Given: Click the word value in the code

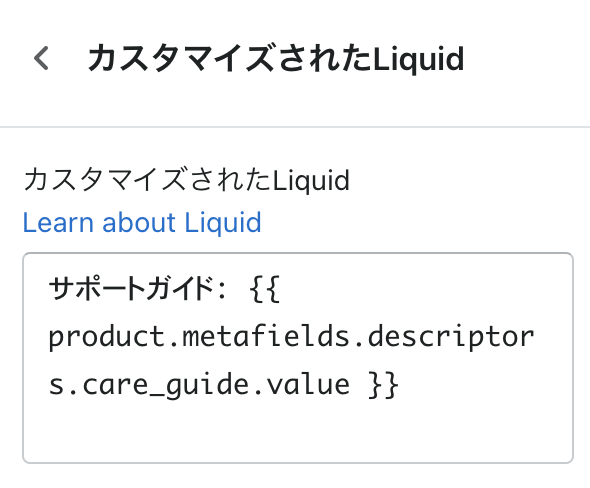Looking at the screenshot, I should pyautogui.click(x=308, y=385).
